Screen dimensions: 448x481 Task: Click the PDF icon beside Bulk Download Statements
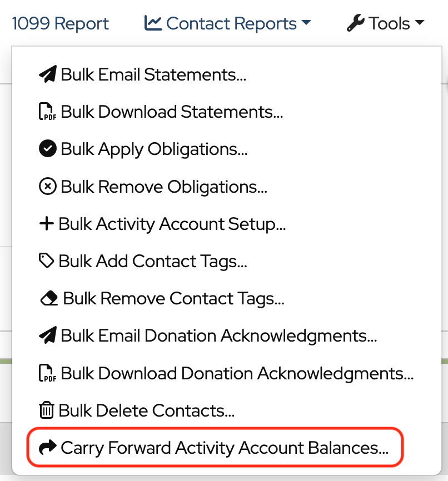48,112
